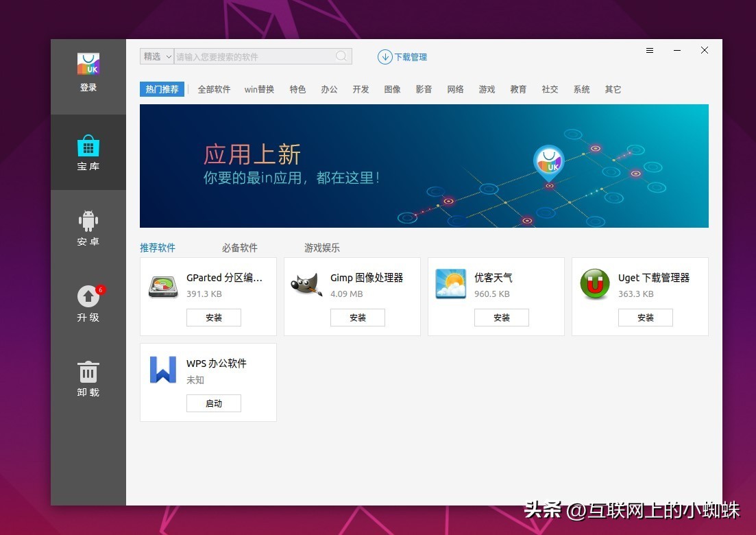Switch to the 必备软件 tab
The height and width of the screenshot is (535, 756).
(239, 248)
